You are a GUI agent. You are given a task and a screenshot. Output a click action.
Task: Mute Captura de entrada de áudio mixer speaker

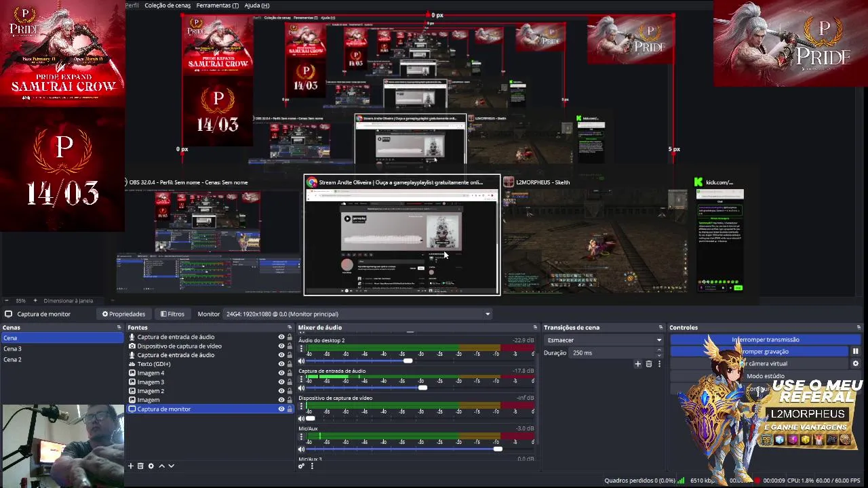coord(301,388)
